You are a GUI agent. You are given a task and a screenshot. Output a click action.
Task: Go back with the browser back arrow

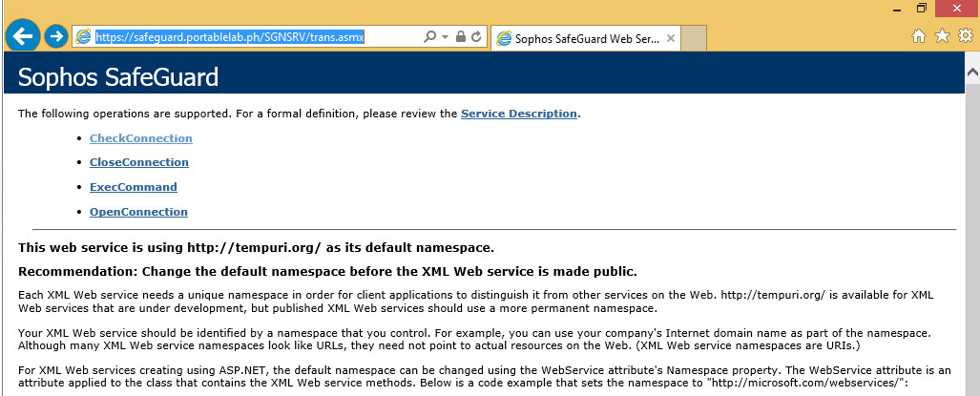click(x=23, y=37)
